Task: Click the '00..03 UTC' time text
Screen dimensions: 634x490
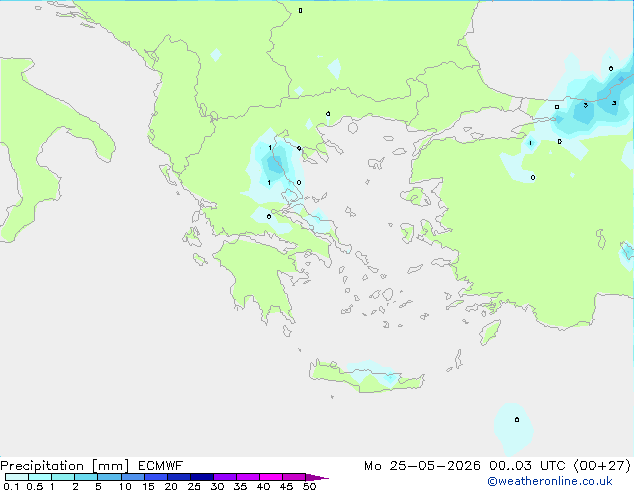Action: click(x=527, y=466)
